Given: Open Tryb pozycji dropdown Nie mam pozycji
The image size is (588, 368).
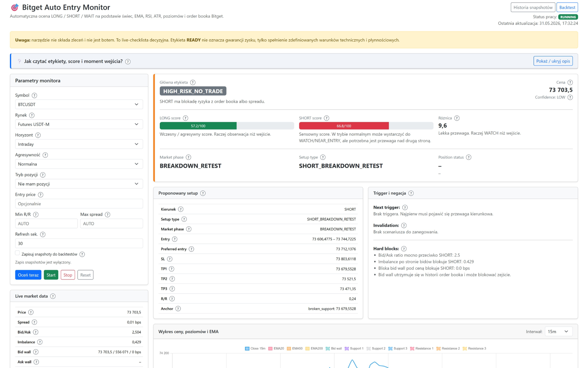Looking at the screenshot, I should point(79,184).
